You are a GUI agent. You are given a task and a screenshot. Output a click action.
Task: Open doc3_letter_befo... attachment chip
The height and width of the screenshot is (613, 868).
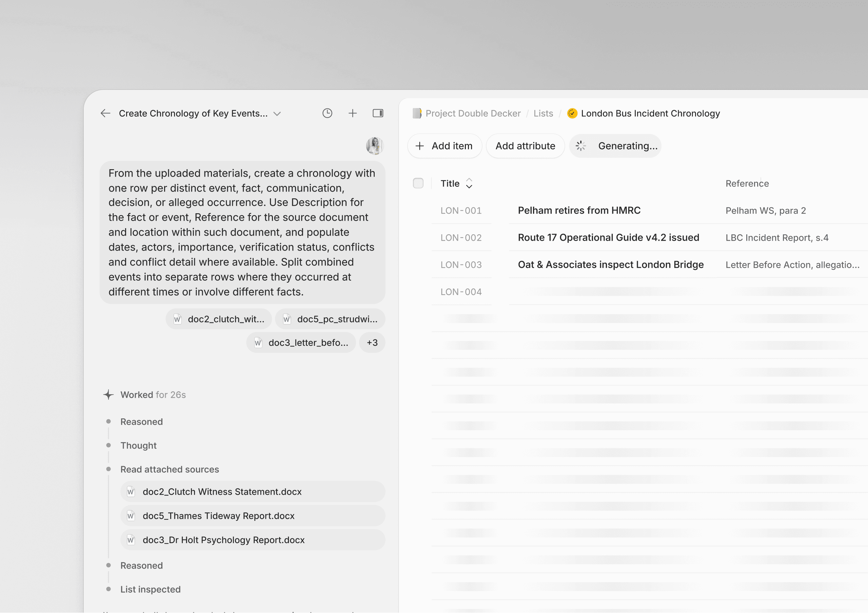pos(301,343)
